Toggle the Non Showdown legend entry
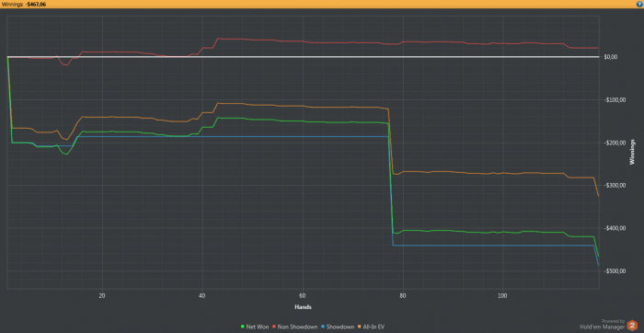This screenshot has height=333, width=644. [x=295, y=327]
